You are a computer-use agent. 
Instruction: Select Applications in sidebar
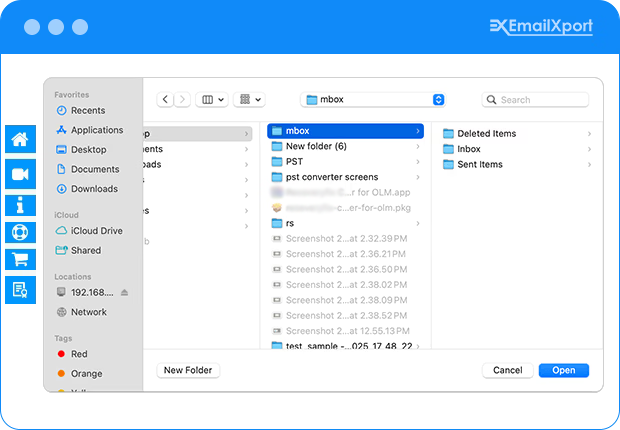click(90, 130)
